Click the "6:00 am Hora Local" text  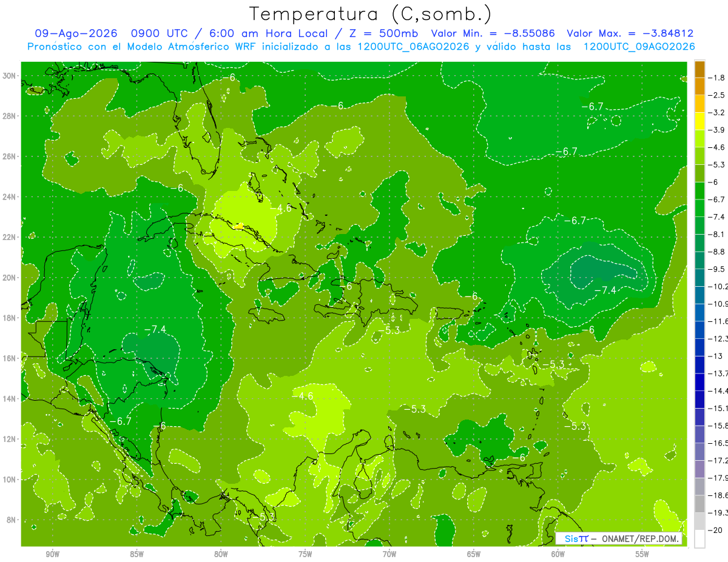pyautogui.click(x=268, y=34)
